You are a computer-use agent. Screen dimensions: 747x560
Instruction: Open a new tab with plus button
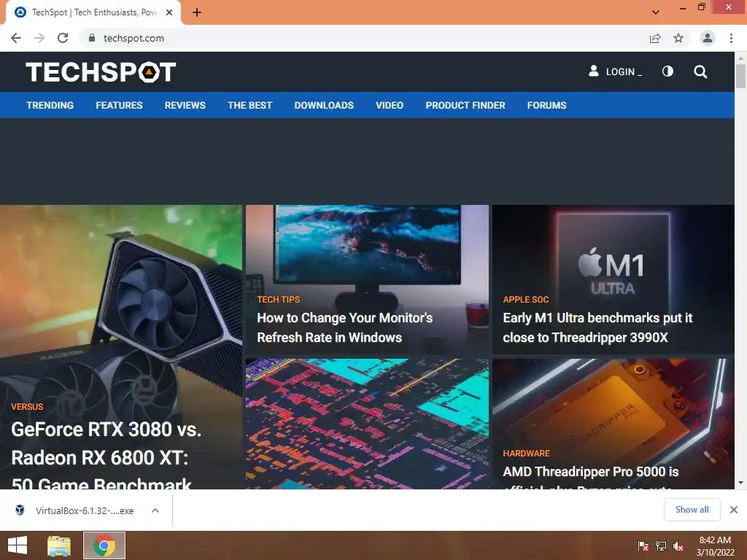[x=197, y=12]
